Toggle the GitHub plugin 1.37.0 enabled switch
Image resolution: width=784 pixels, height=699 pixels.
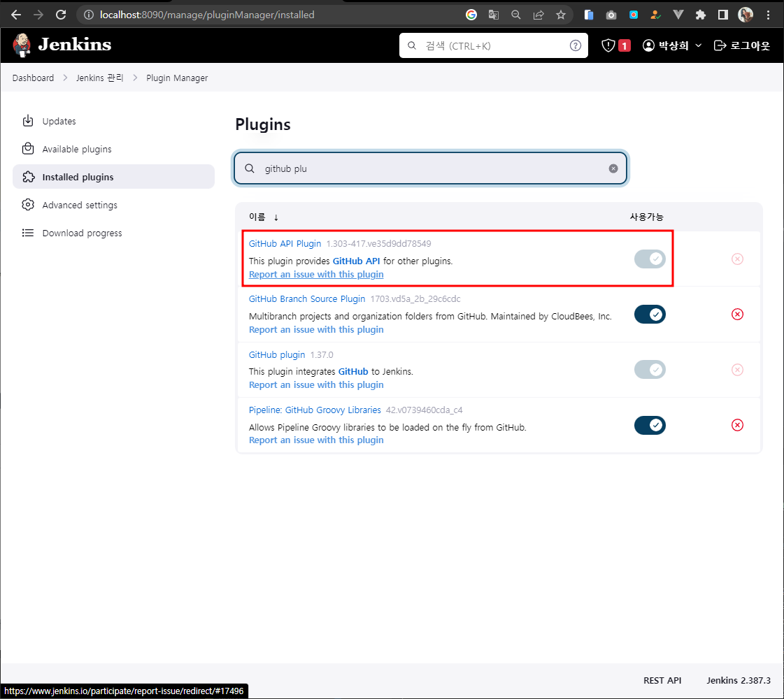650,370
